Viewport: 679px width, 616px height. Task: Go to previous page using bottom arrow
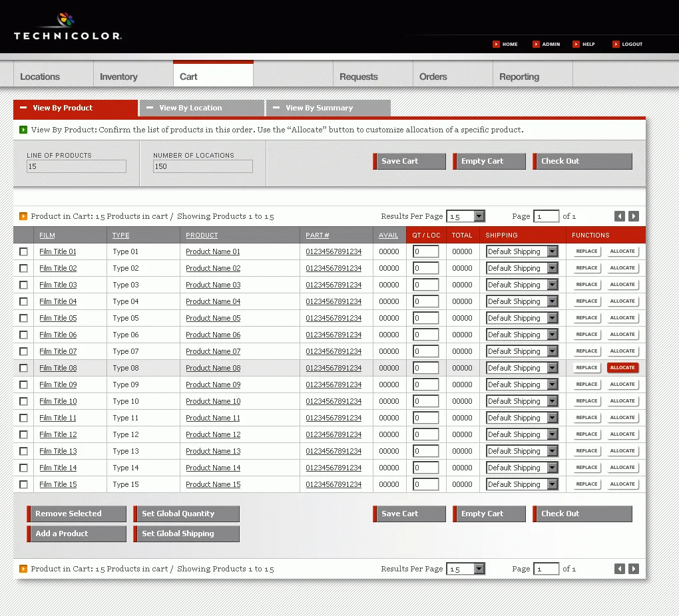(x=620, y=569)
